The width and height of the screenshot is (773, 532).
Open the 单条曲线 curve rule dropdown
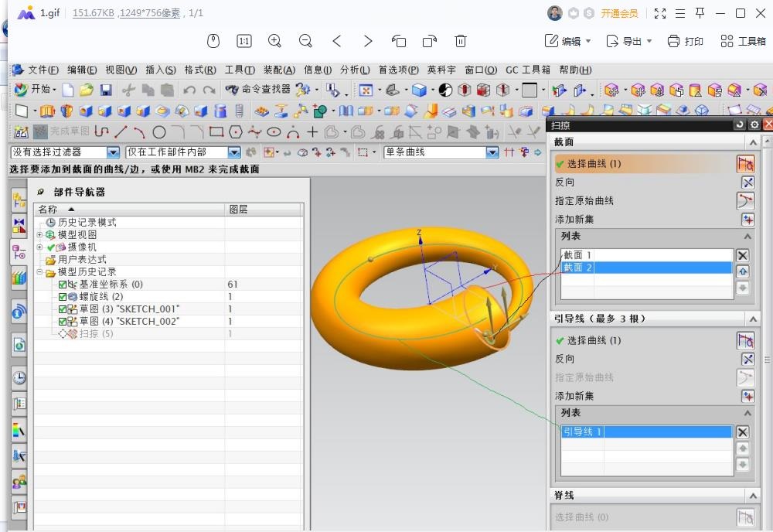pyautogui.click(x=492, y=152)
